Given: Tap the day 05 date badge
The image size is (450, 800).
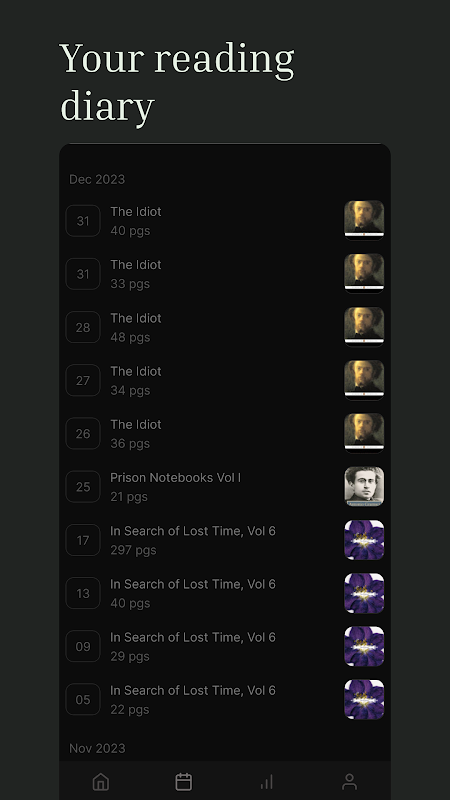Looking at the screenshot, I should 83,699.
